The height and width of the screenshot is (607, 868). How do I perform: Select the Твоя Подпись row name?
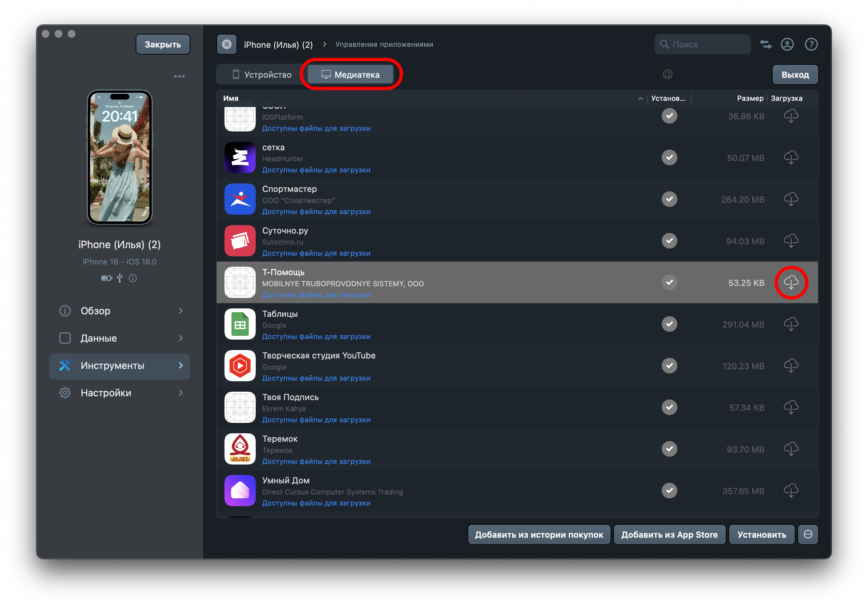point(290,397)
